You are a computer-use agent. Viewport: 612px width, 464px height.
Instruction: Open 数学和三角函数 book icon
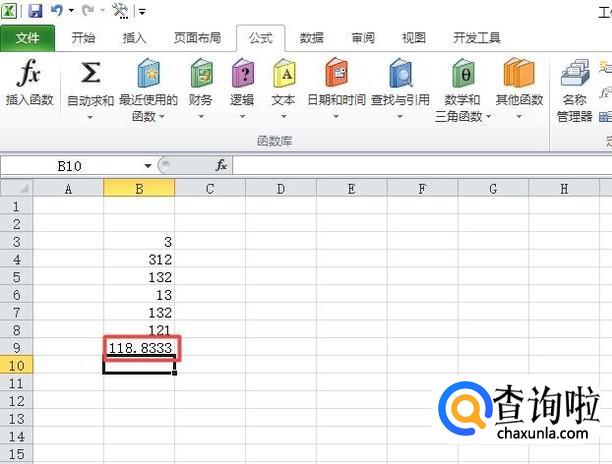[463, 73]
